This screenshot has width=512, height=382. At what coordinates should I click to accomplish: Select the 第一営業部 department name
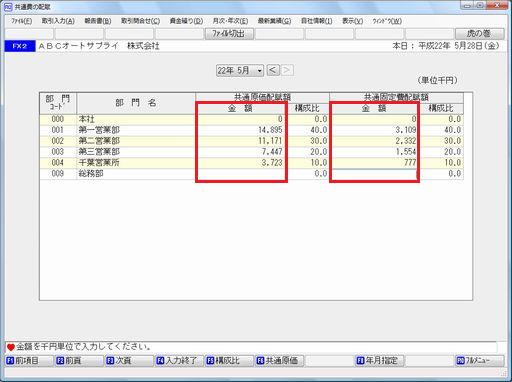99,130
